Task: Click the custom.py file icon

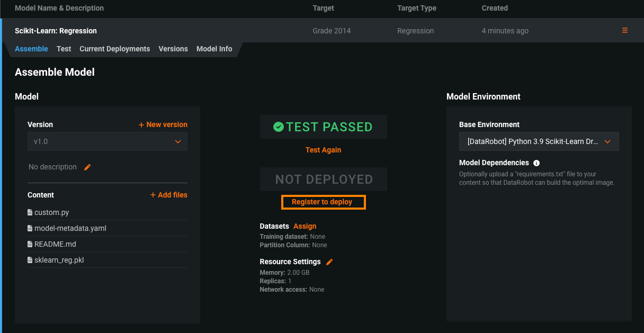Action: click(30, 212)
